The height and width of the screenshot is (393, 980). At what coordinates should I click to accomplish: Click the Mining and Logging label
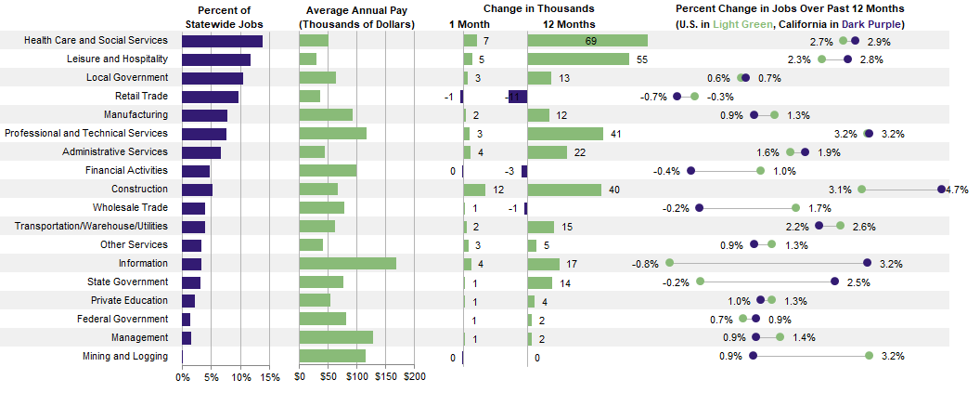pyautogui.click(x=128, y=357)
